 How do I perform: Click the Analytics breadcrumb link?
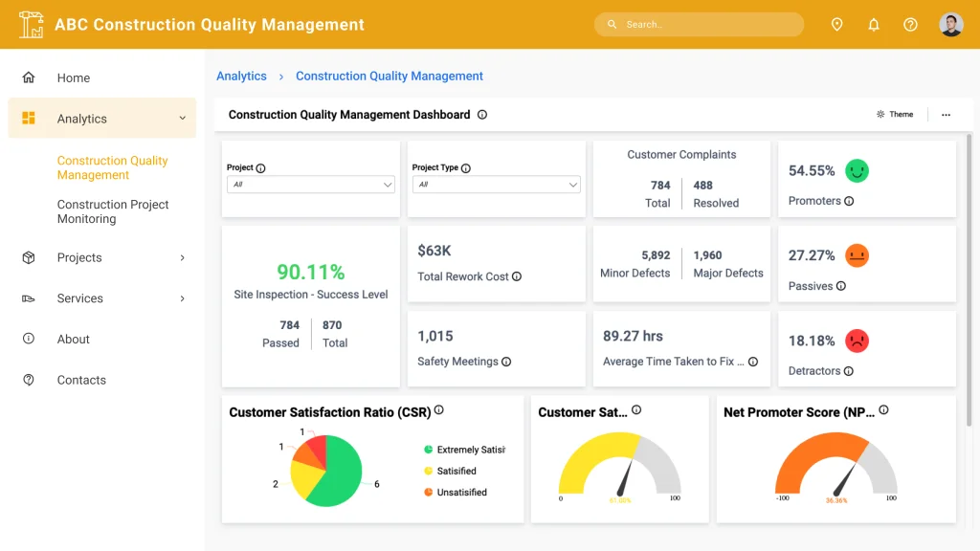coord(241,76)
